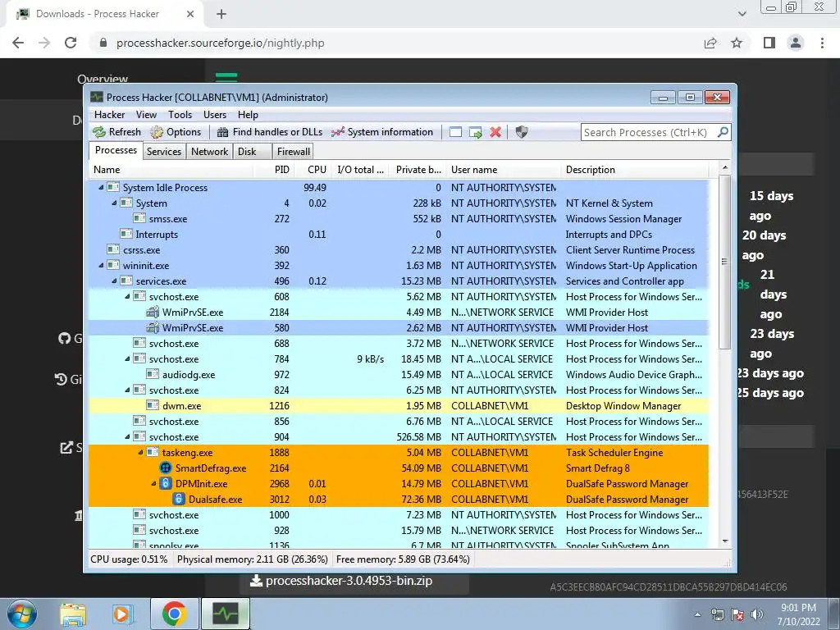
Task: Click the browser address bar URL
Action: [220, 43]
